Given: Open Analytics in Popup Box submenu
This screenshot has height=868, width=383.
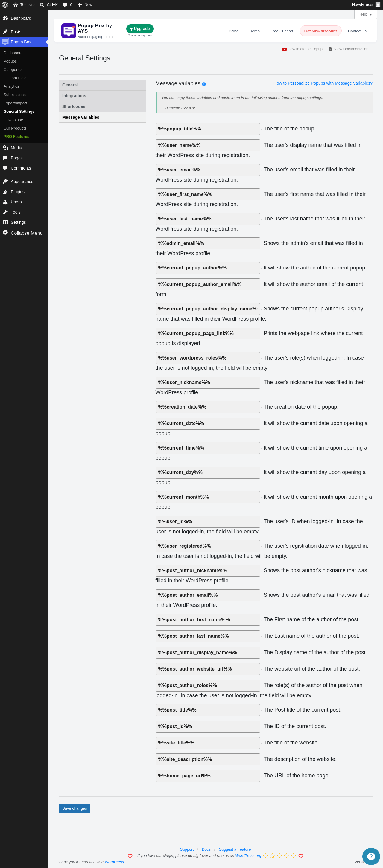Looking at the screenshot, I should click(11, 86).
